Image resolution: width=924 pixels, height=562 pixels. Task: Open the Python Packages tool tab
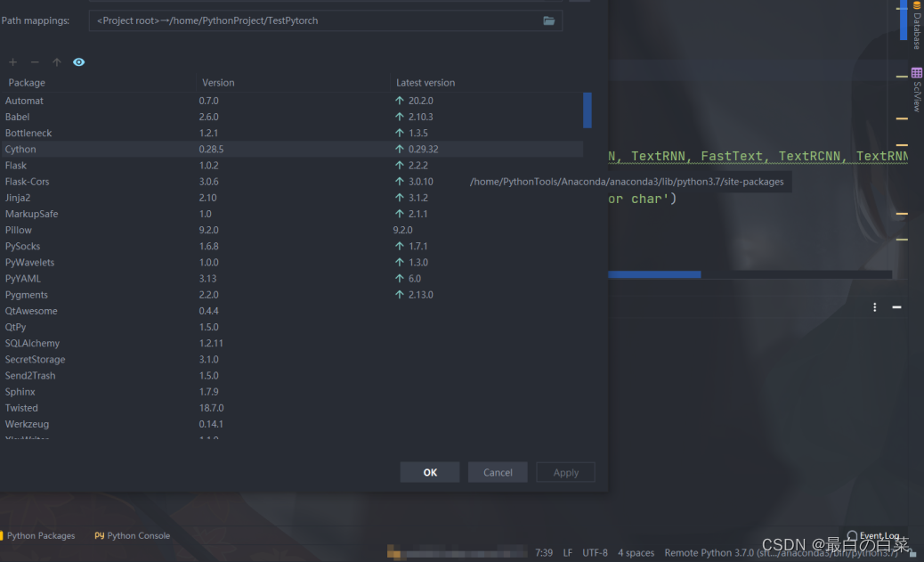point(38,535)
